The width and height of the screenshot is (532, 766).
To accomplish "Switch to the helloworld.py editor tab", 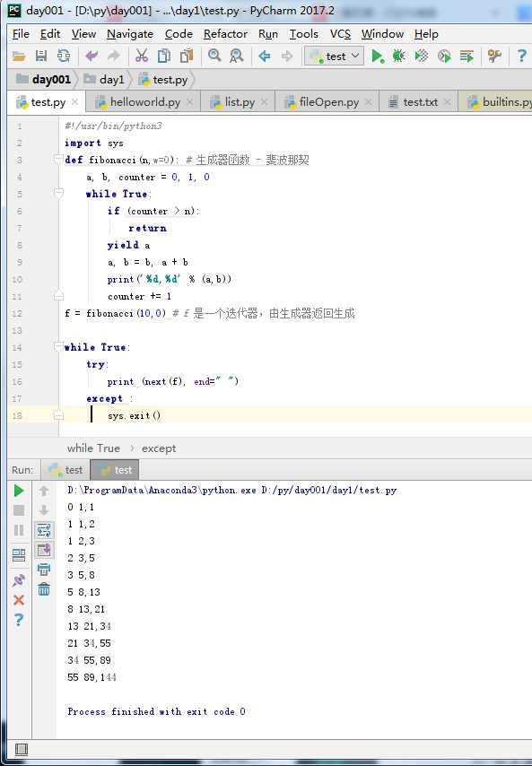I will tap(145, 102).
